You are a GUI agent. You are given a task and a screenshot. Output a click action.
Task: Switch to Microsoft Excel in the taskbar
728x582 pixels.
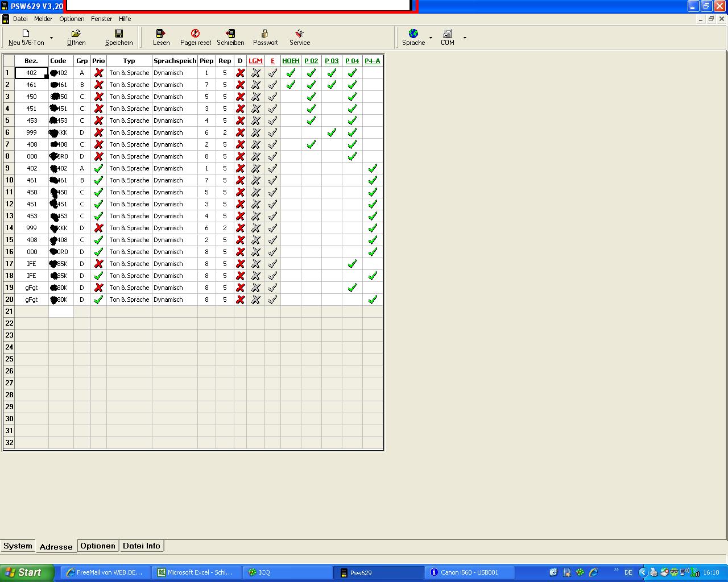coord(196,572)
